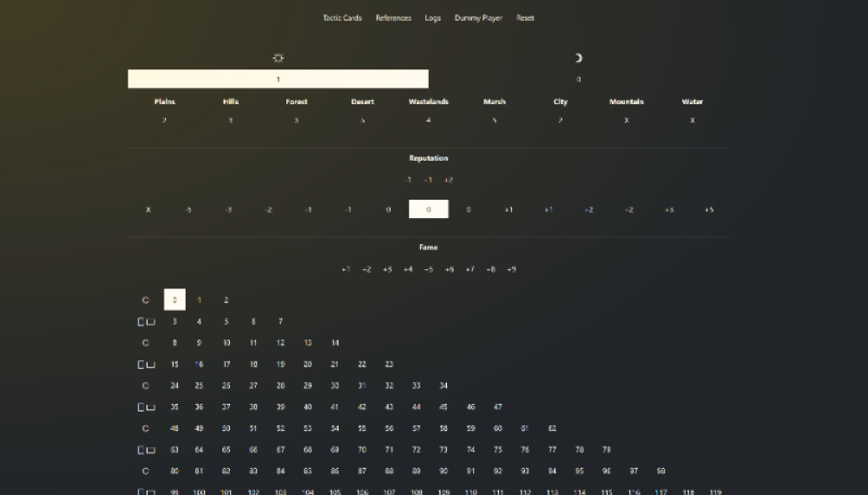Image resolution: width=868 pixels, height=495 pixels.
Task: Add +9 using the Fame increment button
Action: pyautogui.click(x=511, y=269)
